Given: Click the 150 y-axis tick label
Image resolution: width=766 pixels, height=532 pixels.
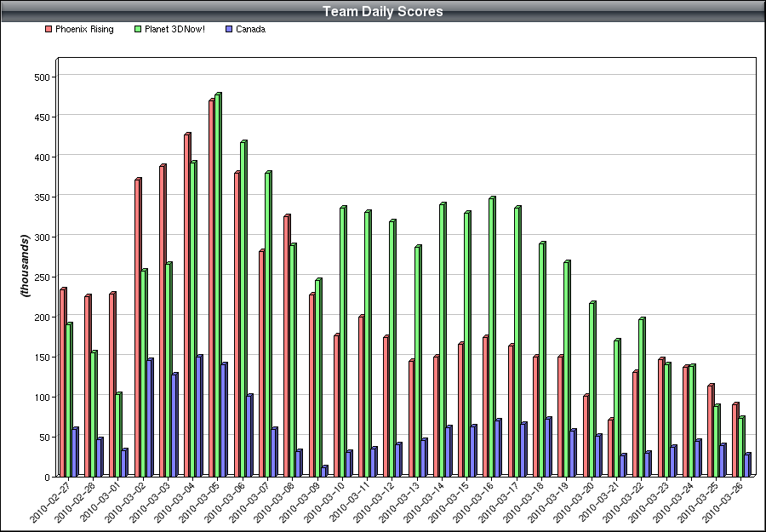Looking at the screenshot, I should (x=42, y=358).
